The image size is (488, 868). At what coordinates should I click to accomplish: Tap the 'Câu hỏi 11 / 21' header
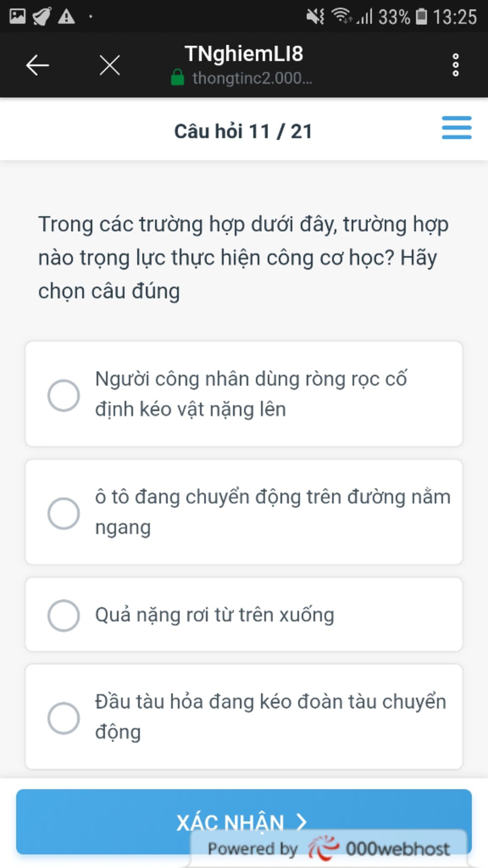[243, 131]
